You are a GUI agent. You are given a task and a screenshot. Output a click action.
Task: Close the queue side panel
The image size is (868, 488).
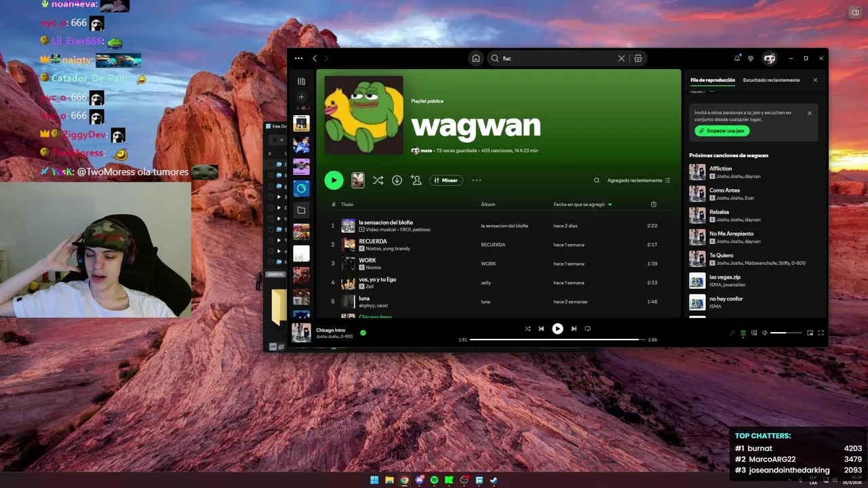[x=815, y=80]
